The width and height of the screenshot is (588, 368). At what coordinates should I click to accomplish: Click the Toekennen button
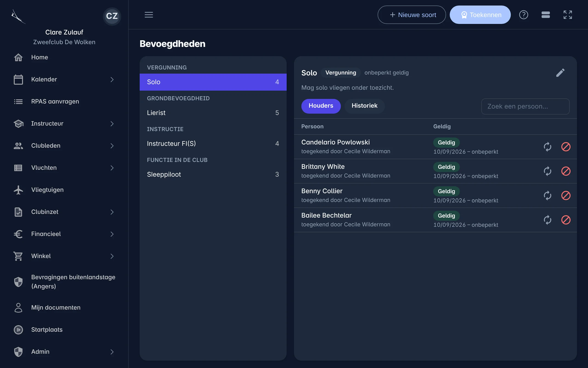pos(480,14)
